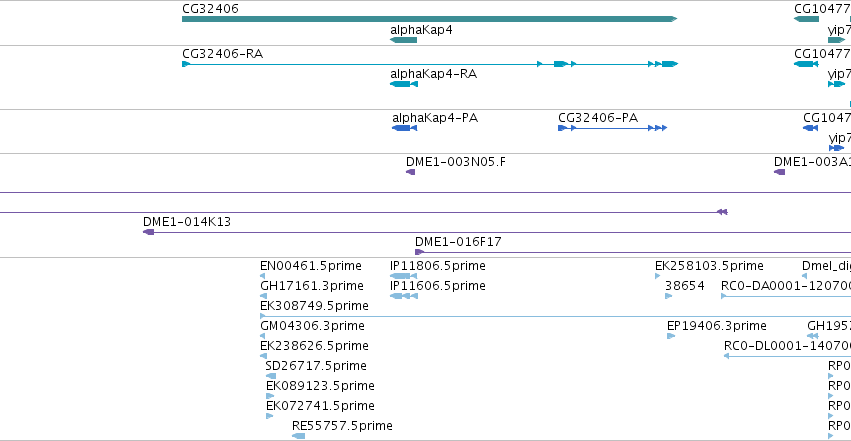Screen dimensions: 851x441
Task: Click the alphaKap4-PA coding glyph
Action: click(404, 128)
